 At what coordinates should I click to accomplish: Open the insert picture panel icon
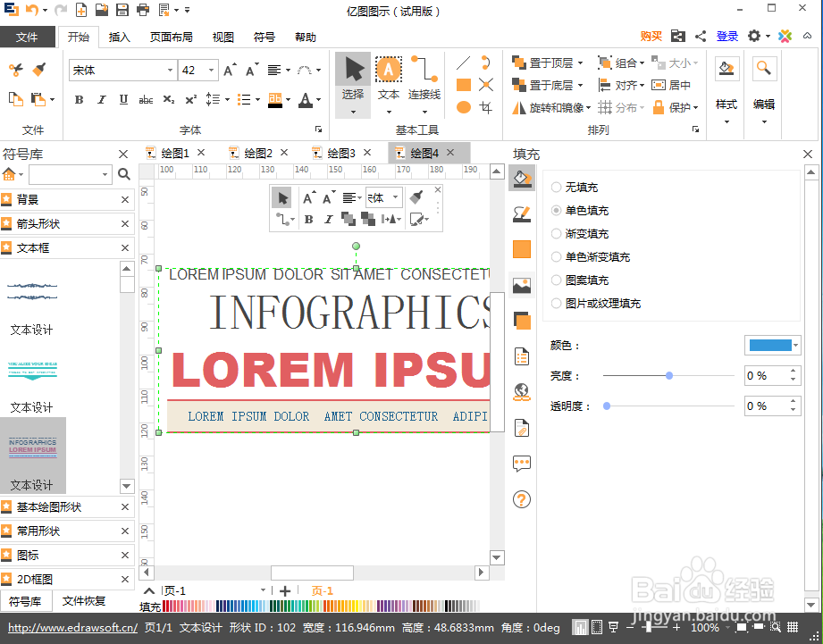tap(522, 285)
